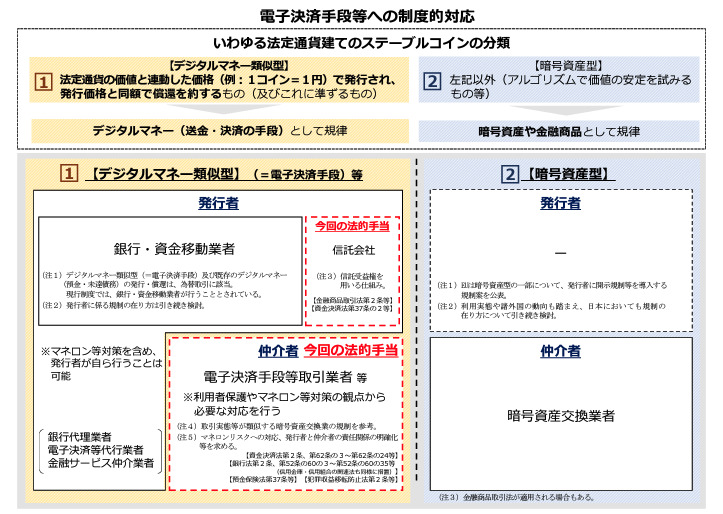Select the 銀行・資金移動業者 box text
The height and width of the screenshot is (514, 723).
pyautogui.click(x=174, y=249)
